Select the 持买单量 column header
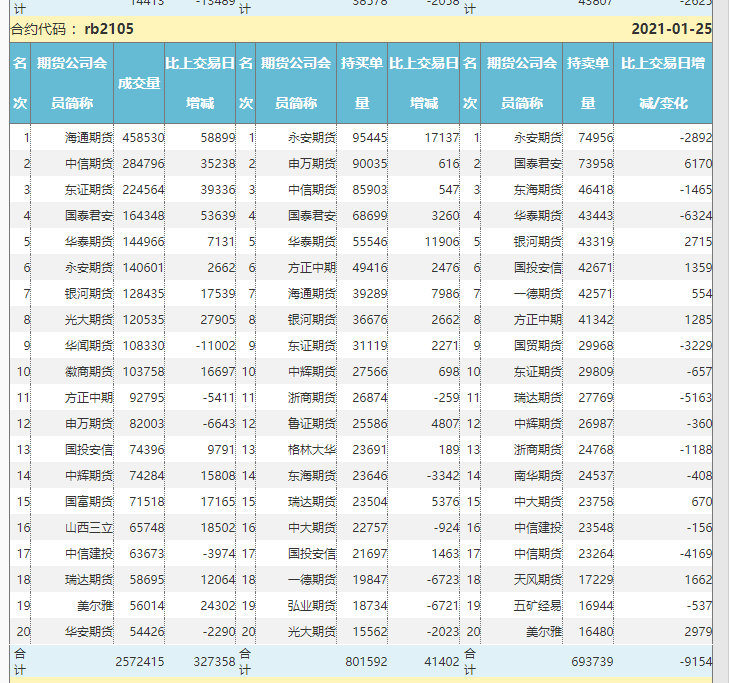 pyautogui.click(x=362, y=83)
